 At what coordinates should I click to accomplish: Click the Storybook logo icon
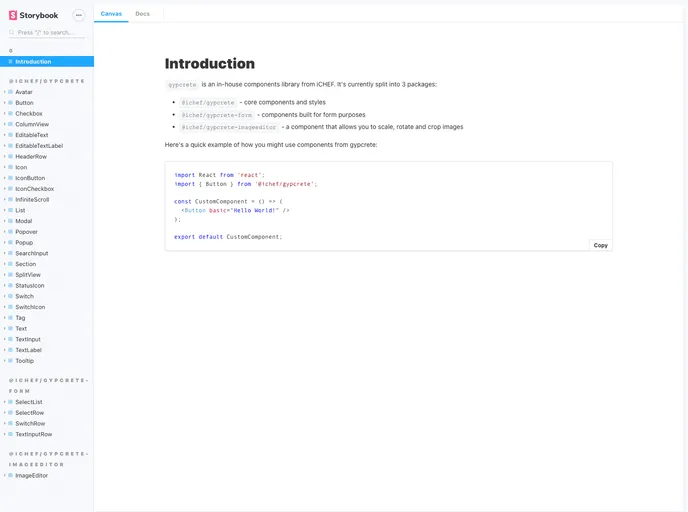13,15
